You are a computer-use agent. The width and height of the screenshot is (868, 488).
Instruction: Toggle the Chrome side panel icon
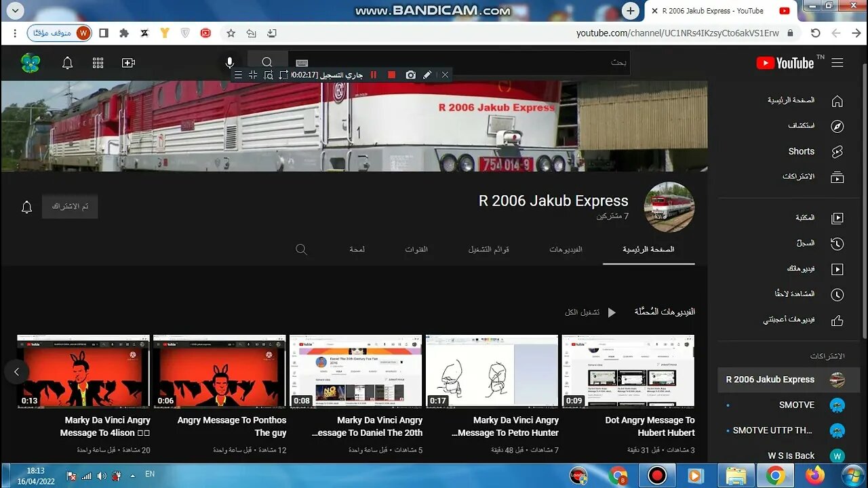click(104, 33)
